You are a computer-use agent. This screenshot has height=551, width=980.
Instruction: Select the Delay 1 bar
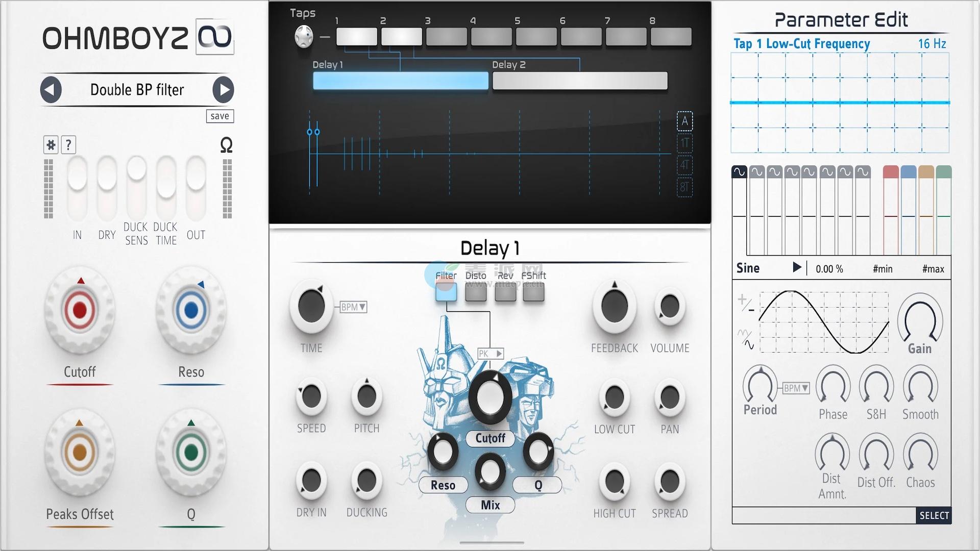pos(401,81)
